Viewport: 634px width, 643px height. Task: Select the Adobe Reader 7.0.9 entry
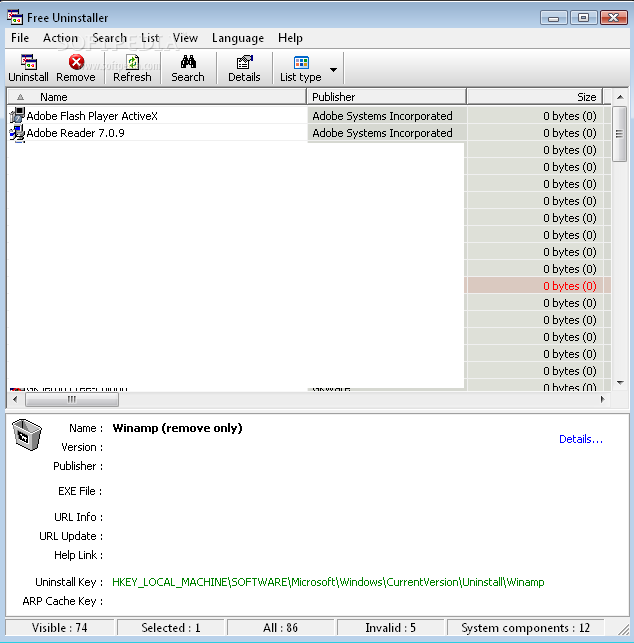(x=75, y=133)
